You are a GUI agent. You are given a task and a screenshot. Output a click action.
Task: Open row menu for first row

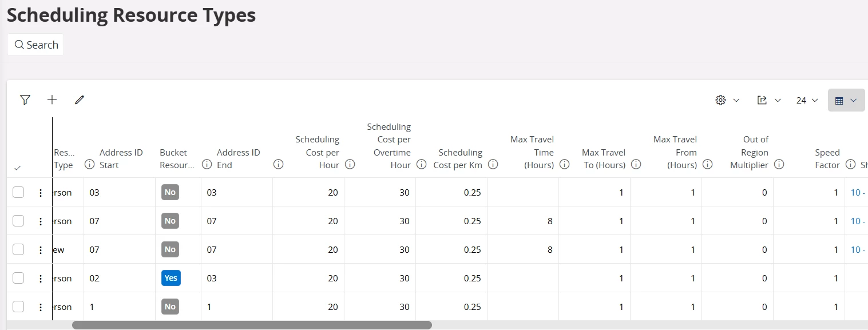[x=41, y=193]
